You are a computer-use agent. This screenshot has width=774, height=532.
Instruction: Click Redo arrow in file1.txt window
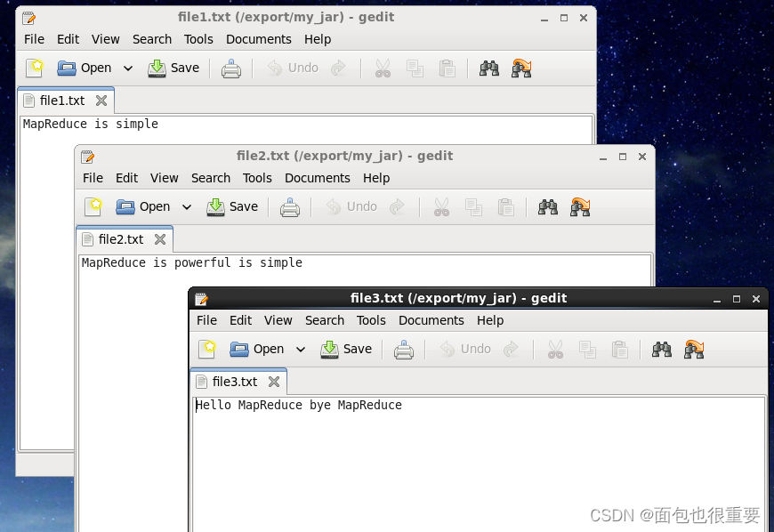point(338,69)
